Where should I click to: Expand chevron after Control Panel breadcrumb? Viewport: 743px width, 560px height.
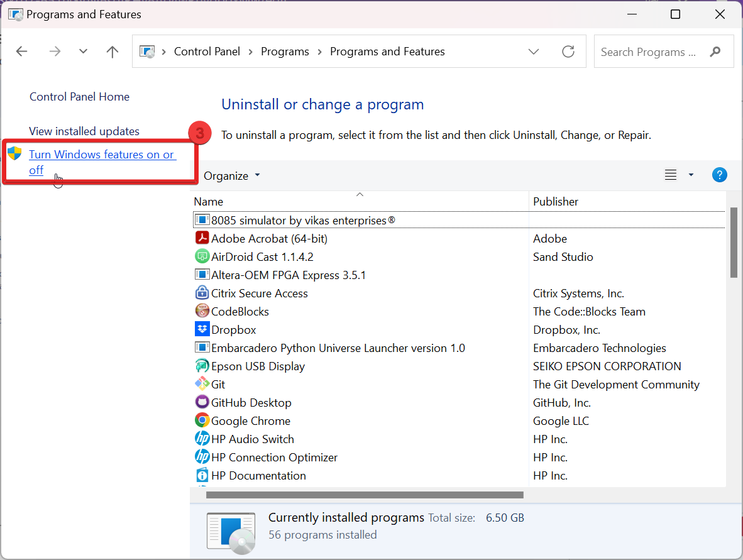[251, 52]
